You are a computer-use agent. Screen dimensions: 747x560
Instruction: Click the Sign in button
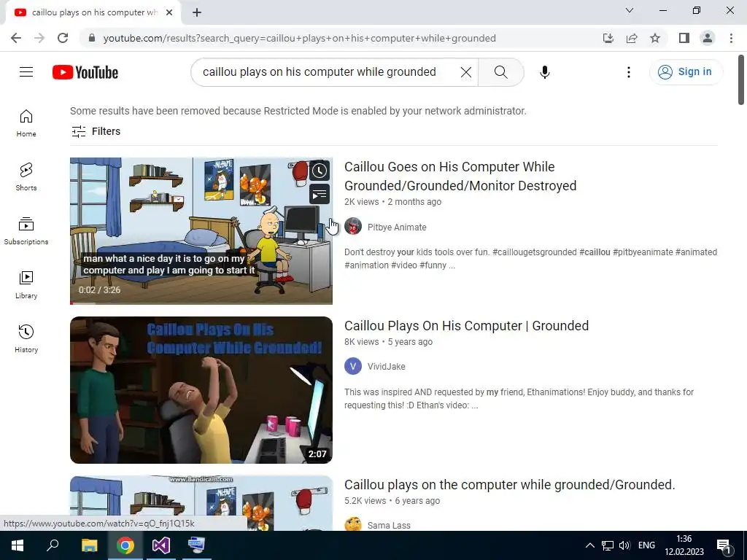686,72
